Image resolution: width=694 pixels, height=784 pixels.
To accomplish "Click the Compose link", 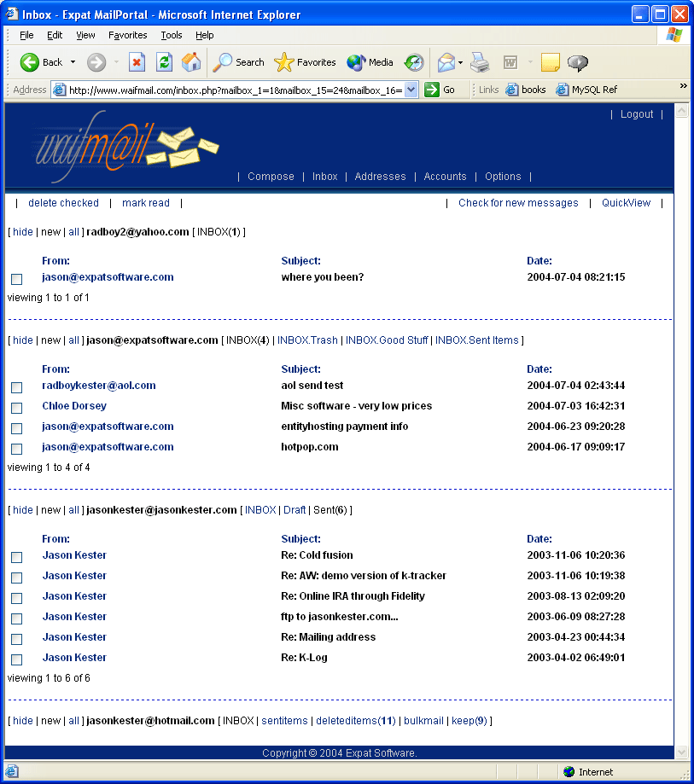I will 271,177.
